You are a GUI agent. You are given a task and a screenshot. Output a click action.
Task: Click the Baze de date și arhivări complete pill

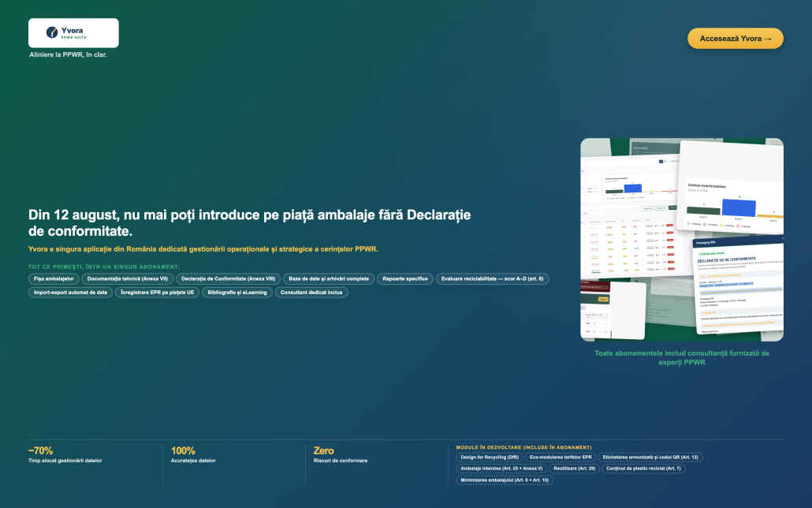329,279
